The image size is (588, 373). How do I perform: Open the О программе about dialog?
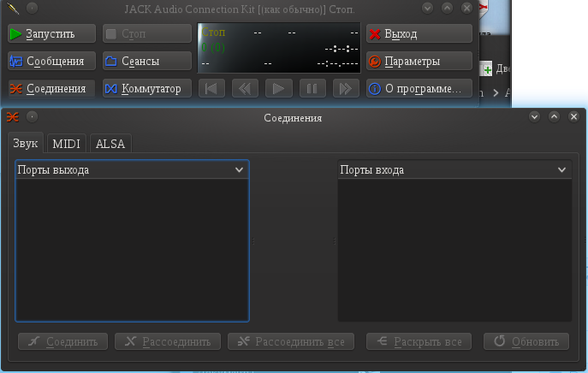click(x=419, y=88)
